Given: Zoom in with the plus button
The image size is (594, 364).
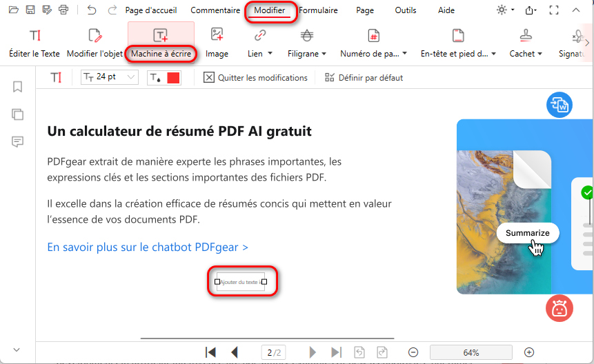Looking at the screenshot, I should (x=529, y=353).
